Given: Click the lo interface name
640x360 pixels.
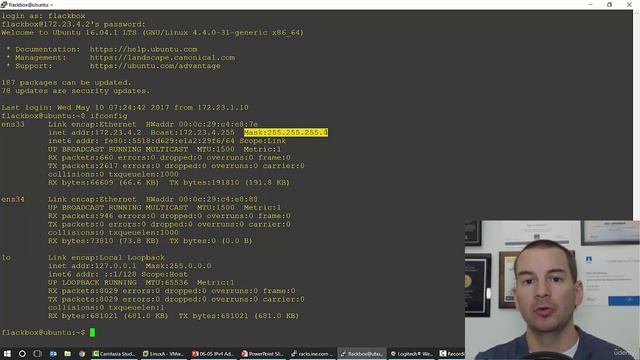Looking at the screenshot, I should pos(6,258).
